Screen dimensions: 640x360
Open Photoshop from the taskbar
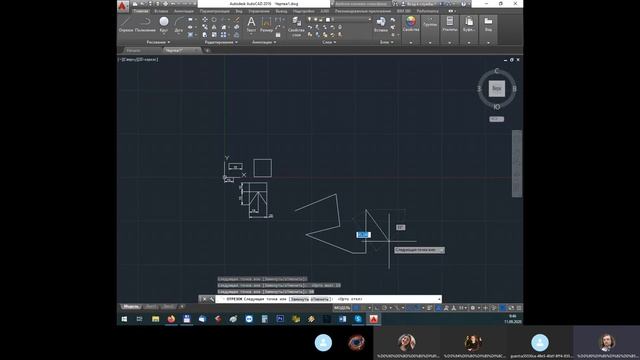pos(280,319)
